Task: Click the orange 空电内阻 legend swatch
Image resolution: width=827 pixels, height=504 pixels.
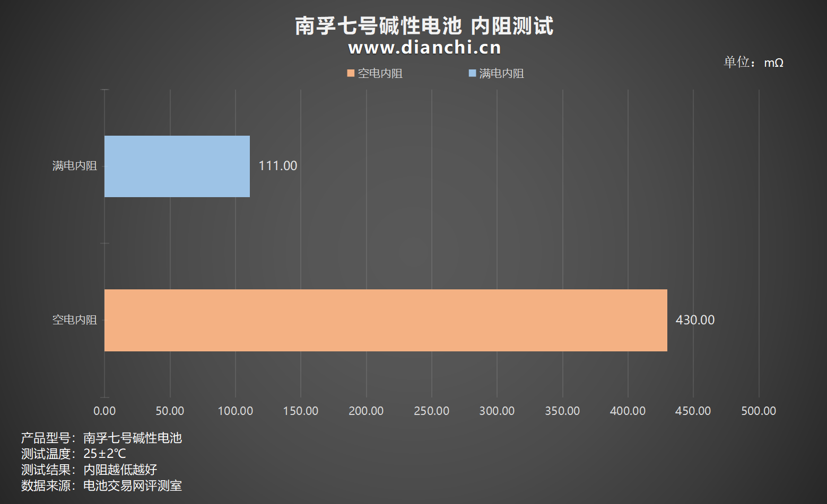Action: [x=351, y=73]
